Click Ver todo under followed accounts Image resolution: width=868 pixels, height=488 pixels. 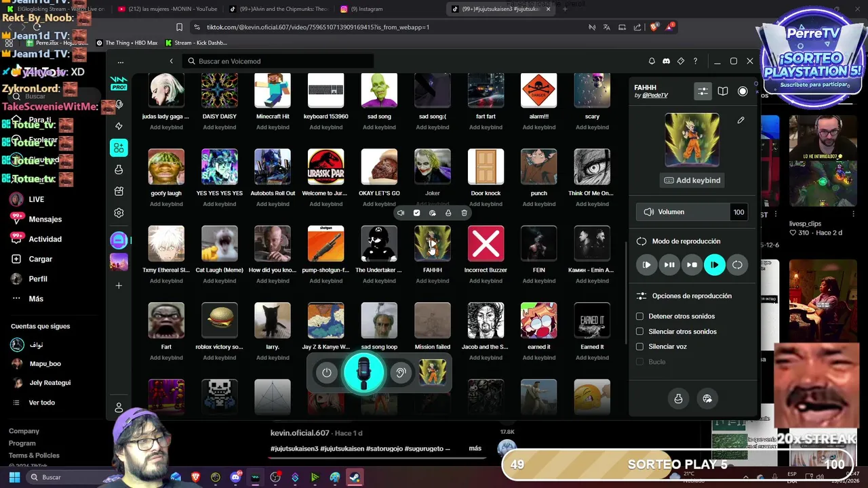[41, 403]
